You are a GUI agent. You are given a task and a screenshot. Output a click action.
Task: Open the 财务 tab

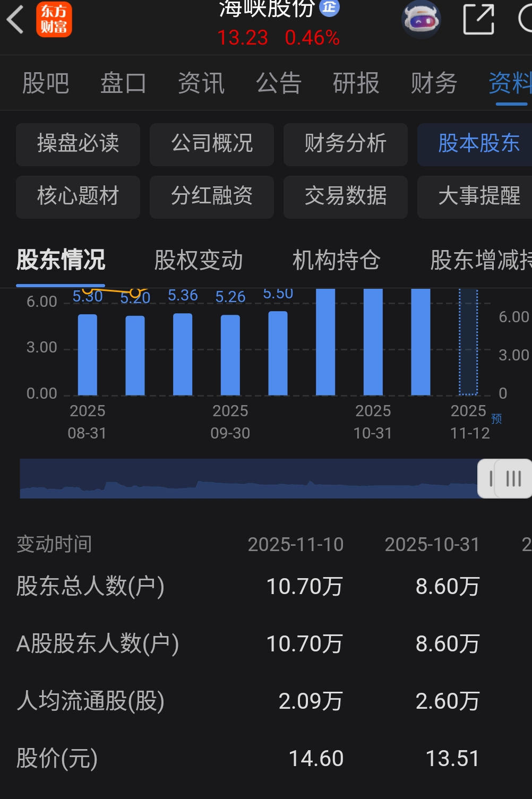click(x=434, y=83)
